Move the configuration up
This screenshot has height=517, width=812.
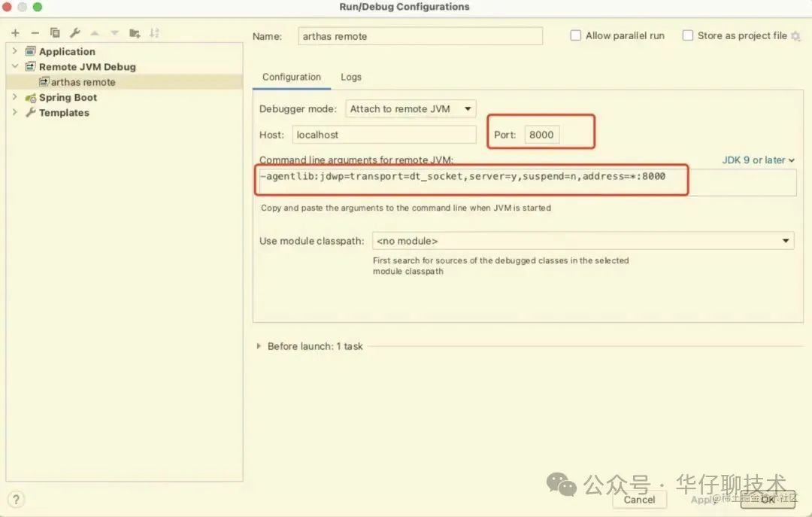pyautogui.click(x=95, y=32)
